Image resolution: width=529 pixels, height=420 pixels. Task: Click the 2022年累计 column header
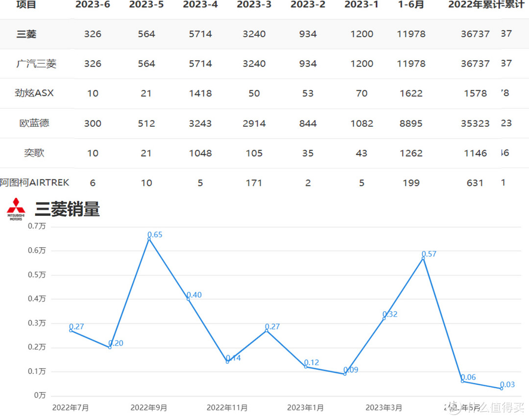pyautogui.click(x=475, y=5)
